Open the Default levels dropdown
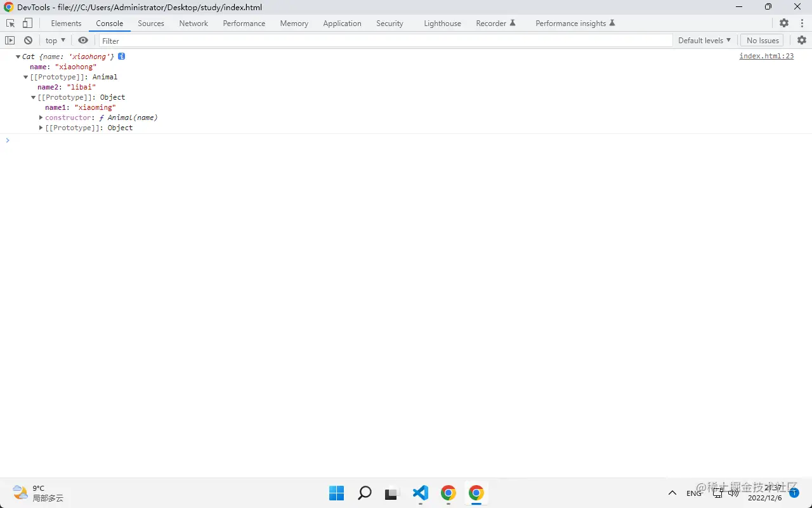Image resolution: width=812 pixels, height=508 pixels. tap(704, 40)
